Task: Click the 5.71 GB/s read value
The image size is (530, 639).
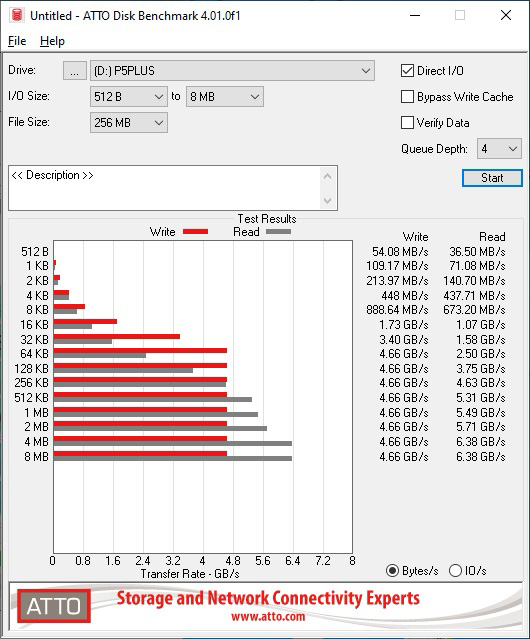Action: tap(481, 427)
